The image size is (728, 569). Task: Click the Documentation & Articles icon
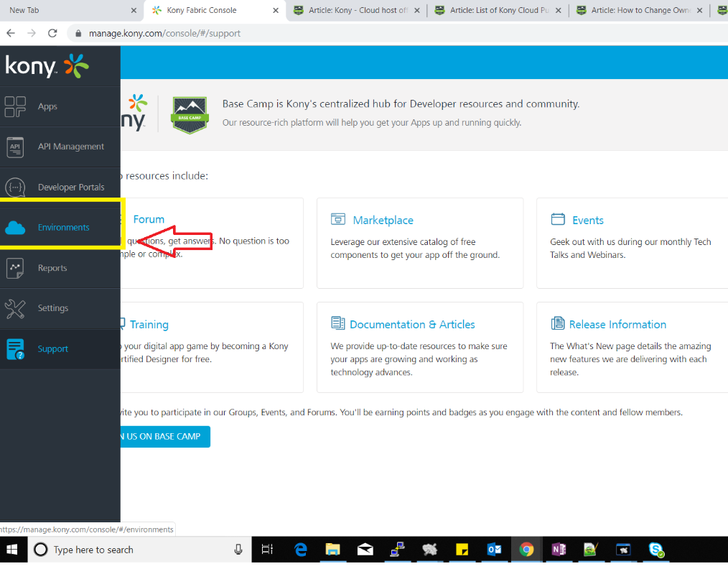[338, 324]
